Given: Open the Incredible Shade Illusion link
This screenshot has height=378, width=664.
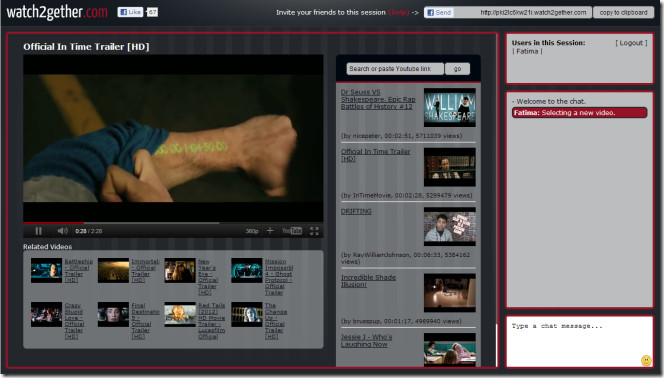Looking at the screenshot, I should point(368,281).
